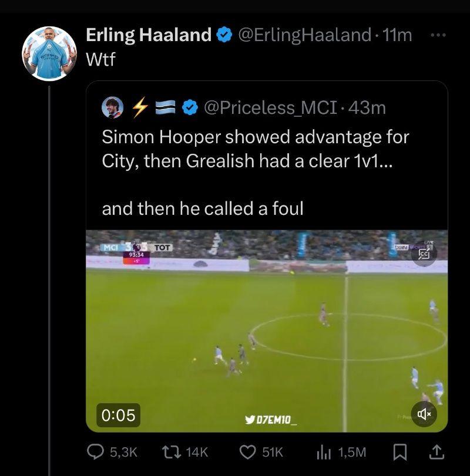This screenshot has width=470, height=476.
Task: Repost the tweet using retweet icon
Action: click(170, 451)
